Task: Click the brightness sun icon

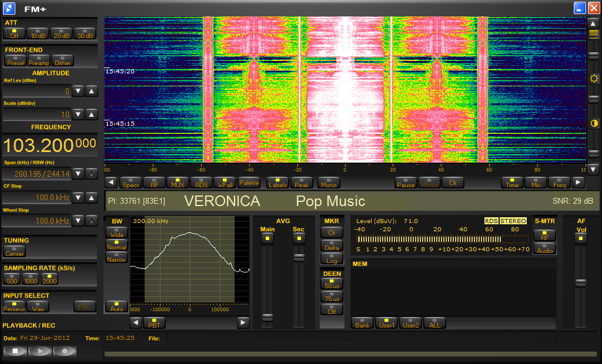Action: 594,79
